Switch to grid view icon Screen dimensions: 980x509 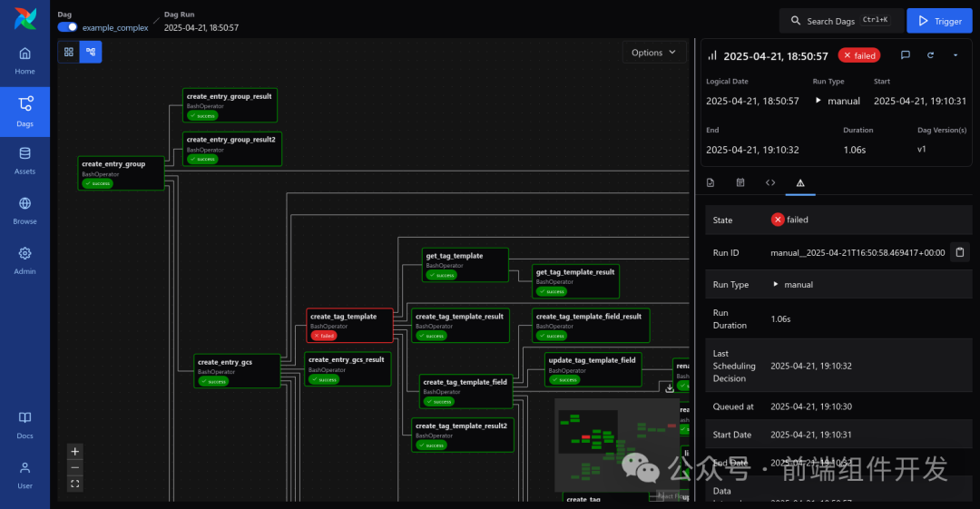pyautogui.click(x=69, y=52)
